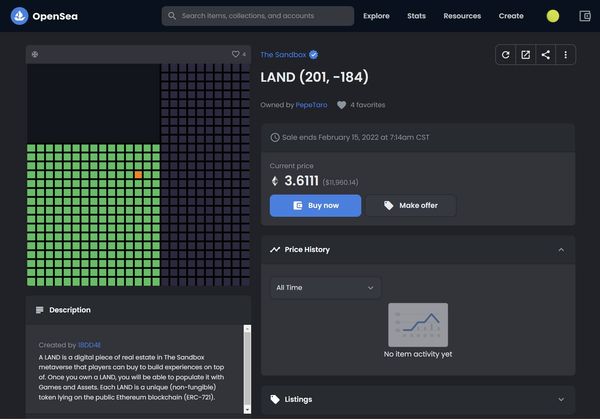Click the snowflake frozen metadata icon
The image size is (600, 419).
(35, 54)
